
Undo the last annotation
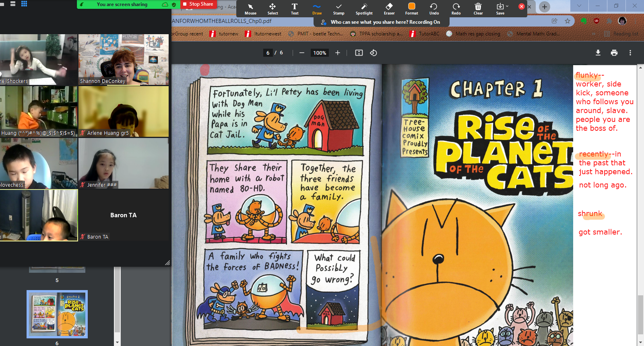(x=434, y=9)
